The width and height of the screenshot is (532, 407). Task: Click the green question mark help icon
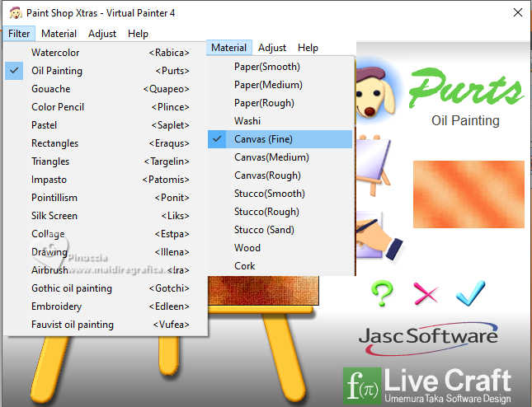click(383, 293)
